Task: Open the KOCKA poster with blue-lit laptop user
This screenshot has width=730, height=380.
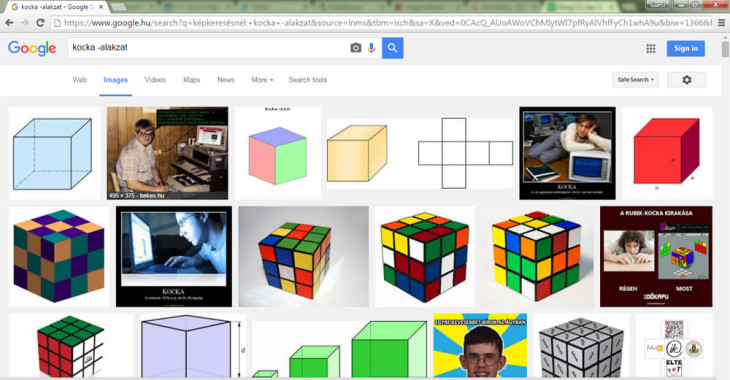Action: (174, 257)
